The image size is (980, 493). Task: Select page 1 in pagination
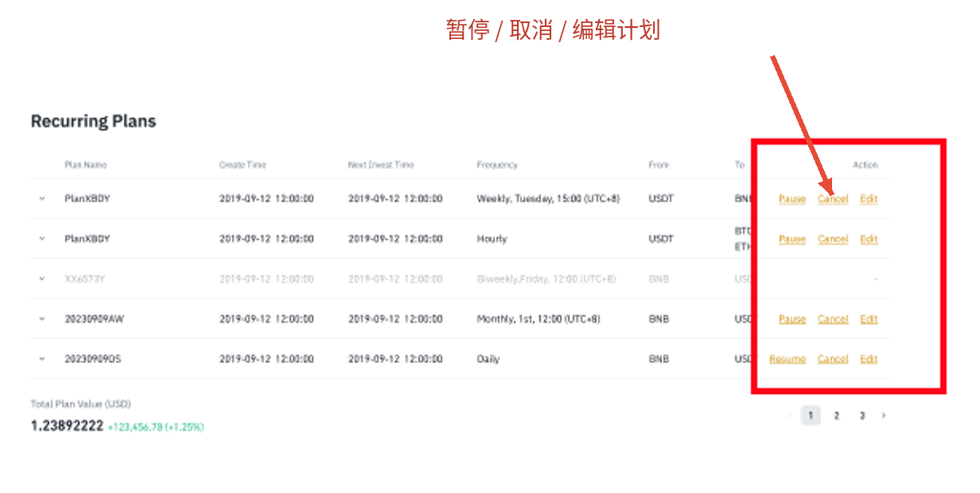pos(811,415)
